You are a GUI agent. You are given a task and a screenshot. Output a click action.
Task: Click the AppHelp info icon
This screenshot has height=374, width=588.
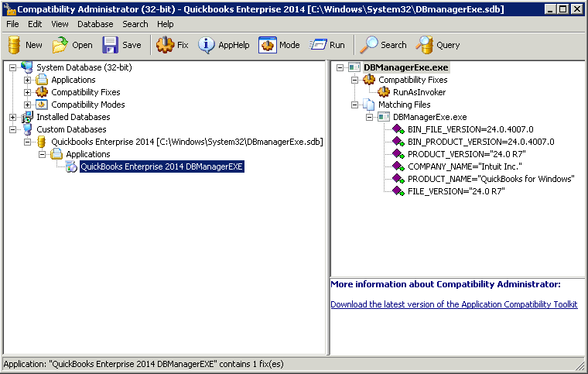pyautogui.click(x=207, y=45)
